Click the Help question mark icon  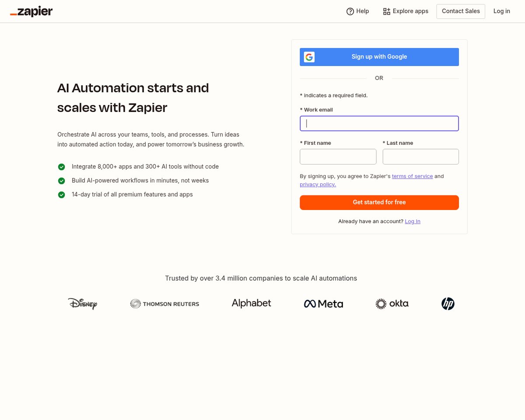[350, 11]
